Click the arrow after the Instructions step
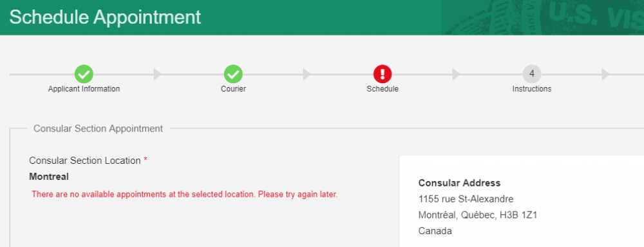This screenshot has height=247, width=644. pyautogui.click(x=606, y=74)
